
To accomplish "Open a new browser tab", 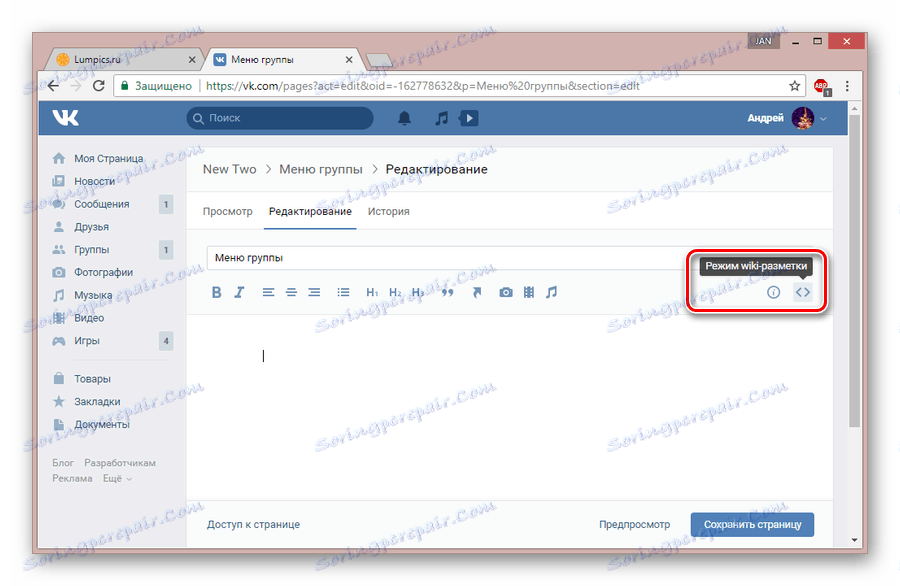I will 379,60.
